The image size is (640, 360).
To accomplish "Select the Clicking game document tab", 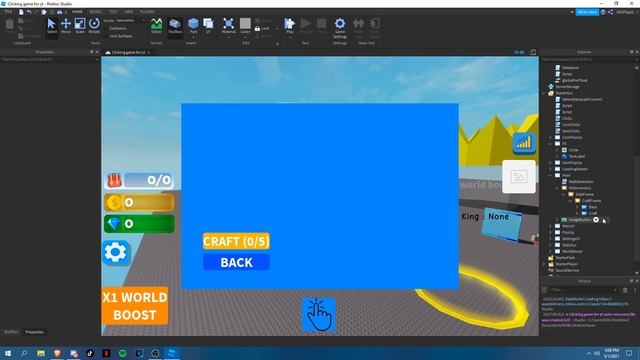I will (x=127, y=52).
